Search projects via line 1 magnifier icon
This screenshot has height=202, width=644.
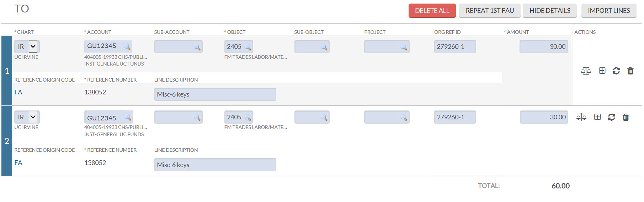[x=404, y=47]
